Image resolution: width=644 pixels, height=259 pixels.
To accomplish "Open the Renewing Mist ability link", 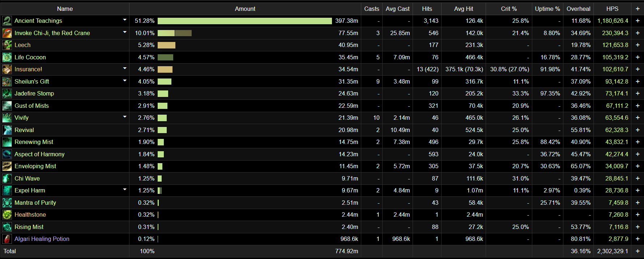I will 34,142.
